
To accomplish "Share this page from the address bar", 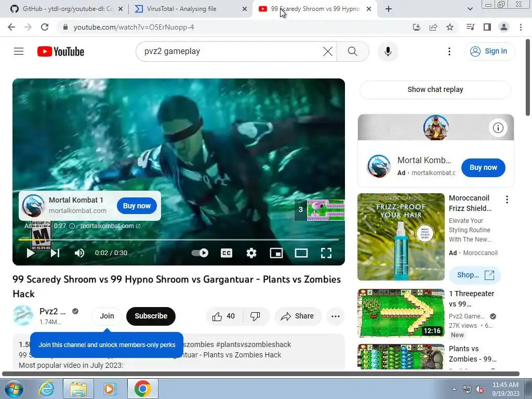I will point(433,27).
